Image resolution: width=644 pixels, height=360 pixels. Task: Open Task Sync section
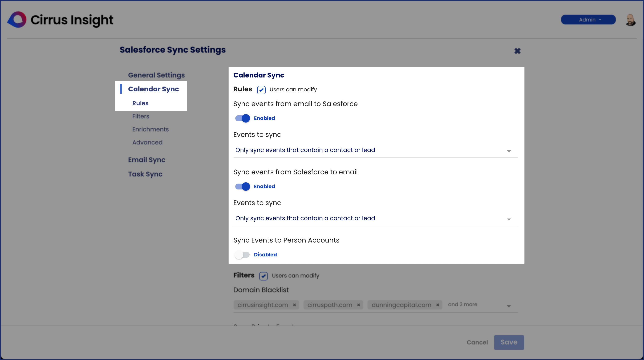(x=145, y=174)
